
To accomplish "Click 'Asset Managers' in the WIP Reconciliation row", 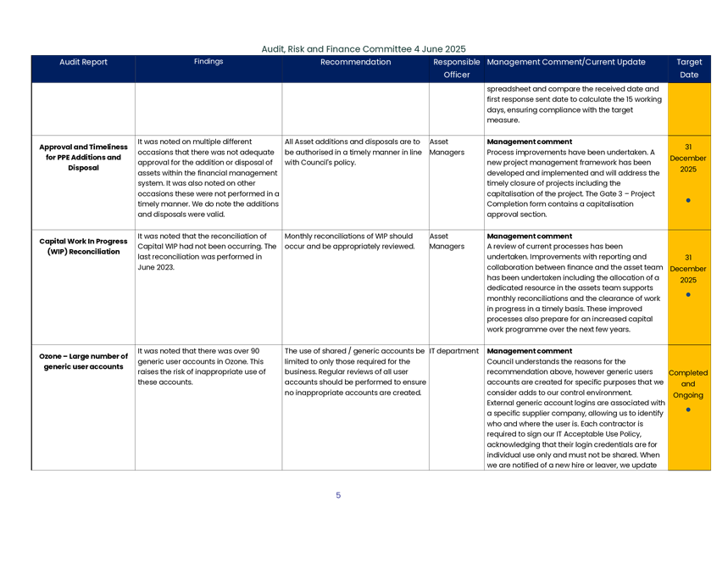I will coord(447,241).
